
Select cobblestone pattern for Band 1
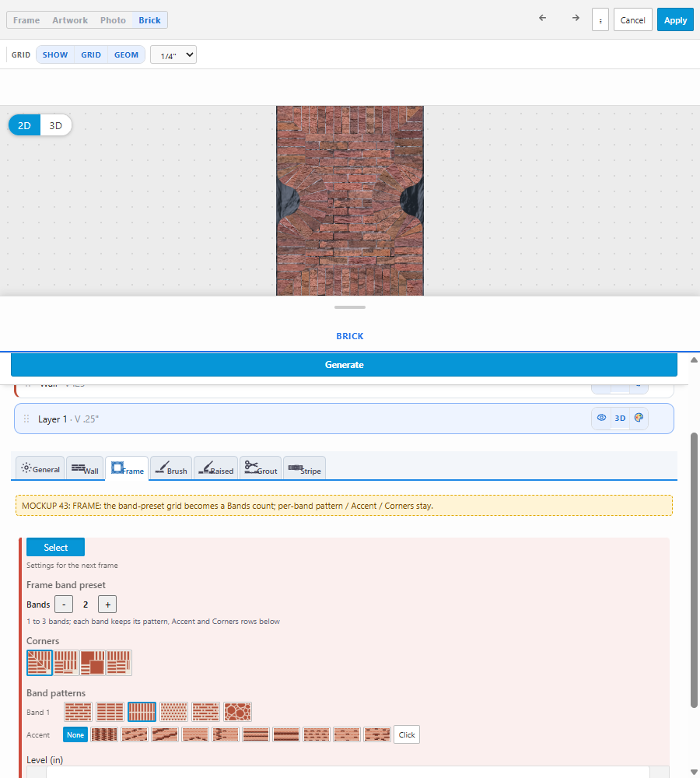pyautogui.click(x=238, y=712)
